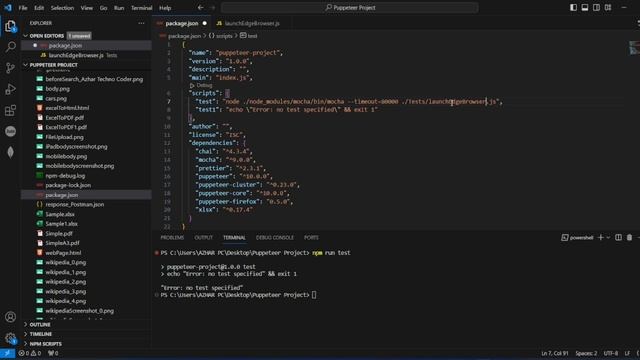This screenshot has width=640, height=360.
Task: Open webPage.html in file tree
Action: 63,253
